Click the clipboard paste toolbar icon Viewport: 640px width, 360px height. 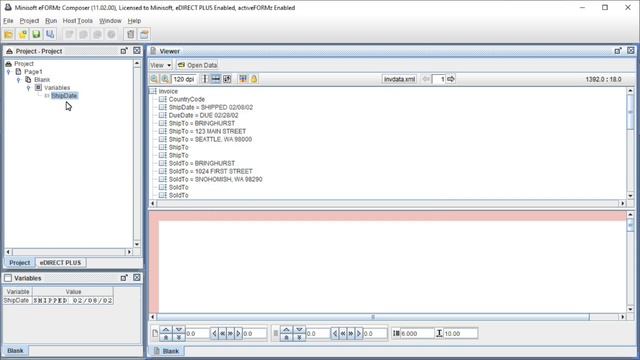tap(131, 34)
